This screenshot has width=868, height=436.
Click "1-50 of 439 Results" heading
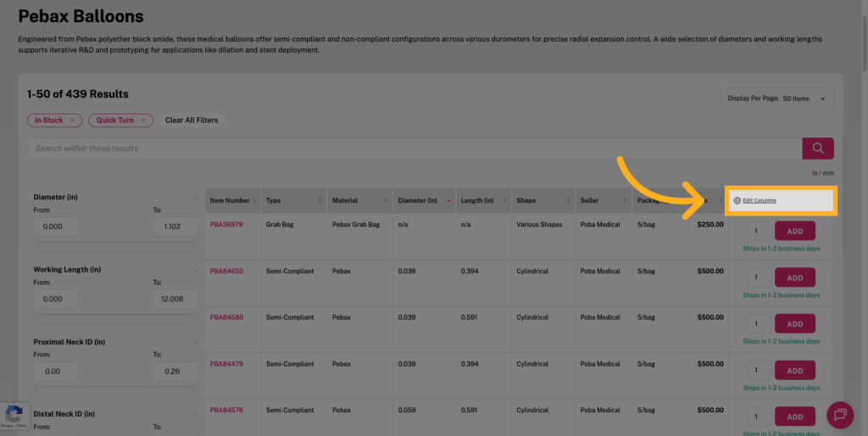tap(78, 94)
